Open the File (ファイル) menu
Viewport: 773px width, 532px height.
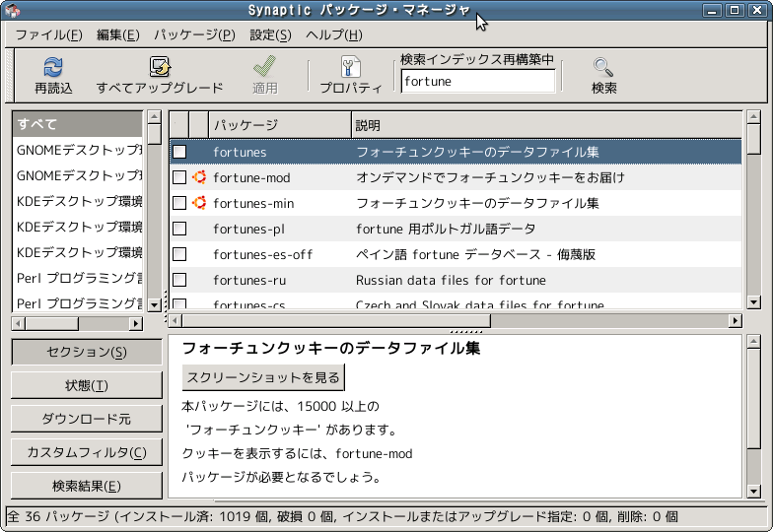(x=49, y=35)
